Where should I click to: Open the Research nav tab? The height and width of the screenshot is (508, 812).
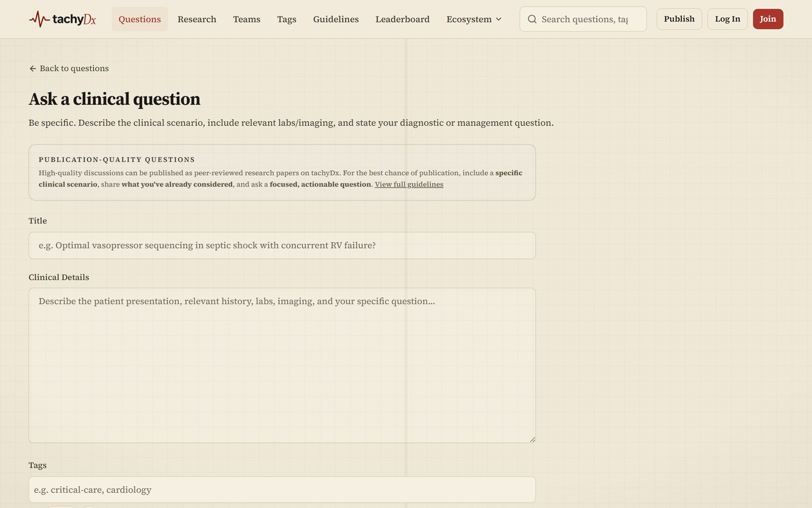pyautogui.click(x=197, y=19)
